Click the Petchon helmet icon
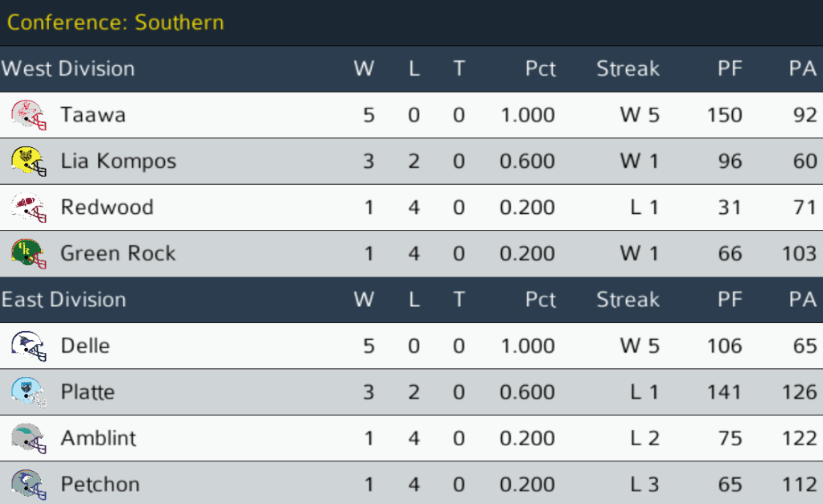The width and height of the screenshot is (823, 504). pos(28,485)
